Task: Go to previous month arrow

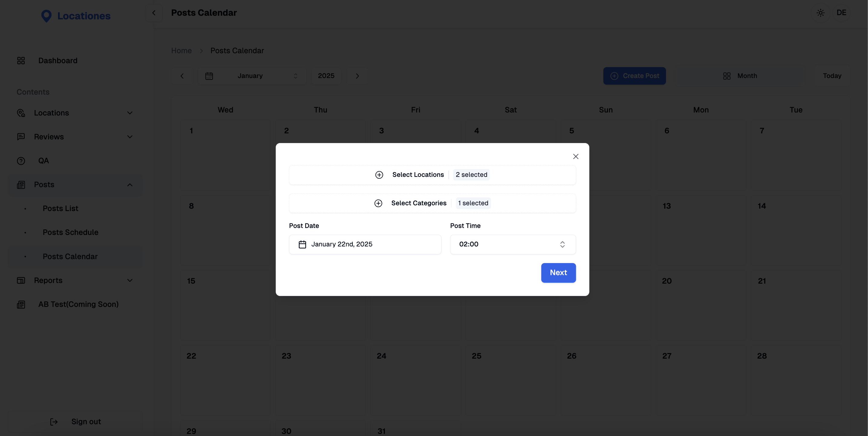Action: 182,76
